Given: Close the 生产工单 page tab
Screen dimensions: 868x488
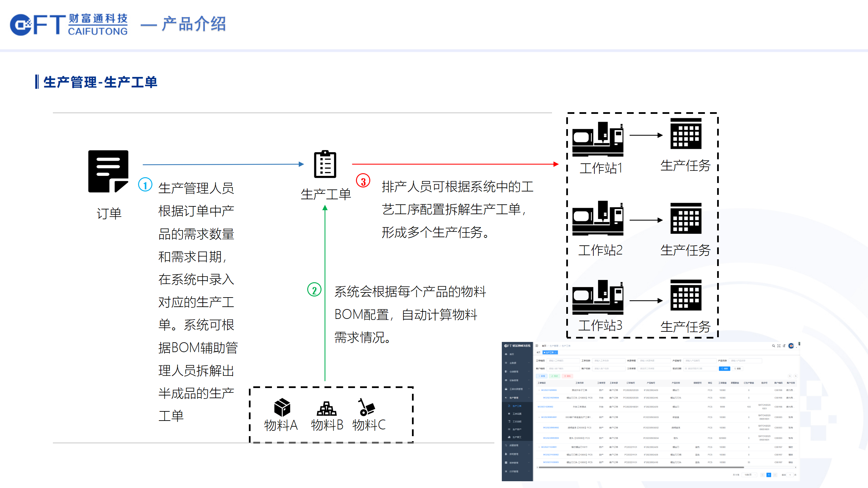Looking at the screenshot, I should point(555,352).
